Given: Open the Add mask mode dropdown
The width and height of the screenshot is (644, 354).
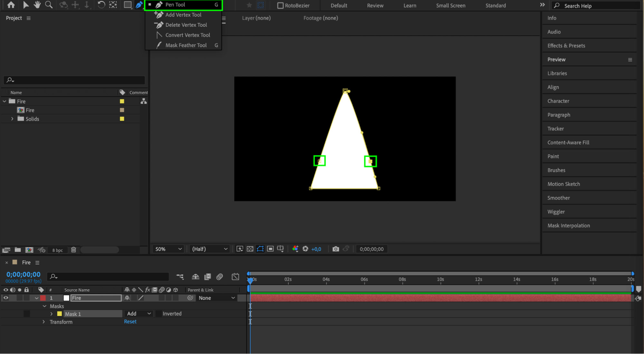Looking at the screenshot, I should pos(139,314).
